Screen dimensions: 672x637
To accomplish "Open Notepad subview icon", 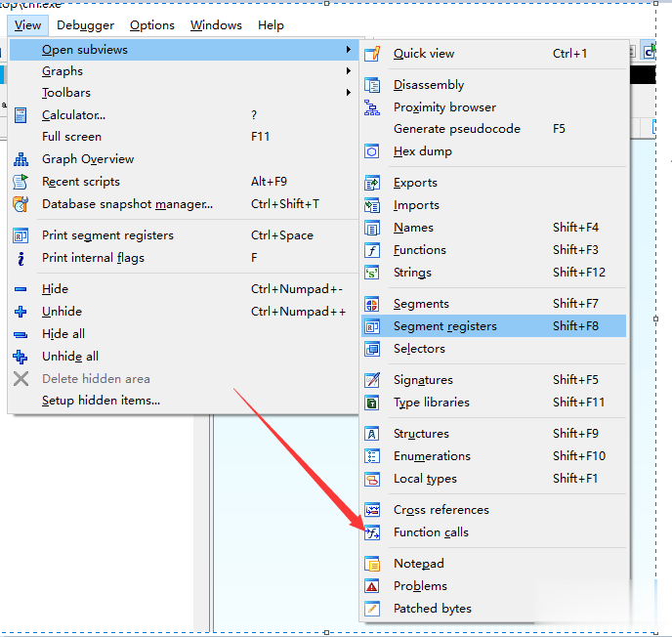I will point(372,564).
